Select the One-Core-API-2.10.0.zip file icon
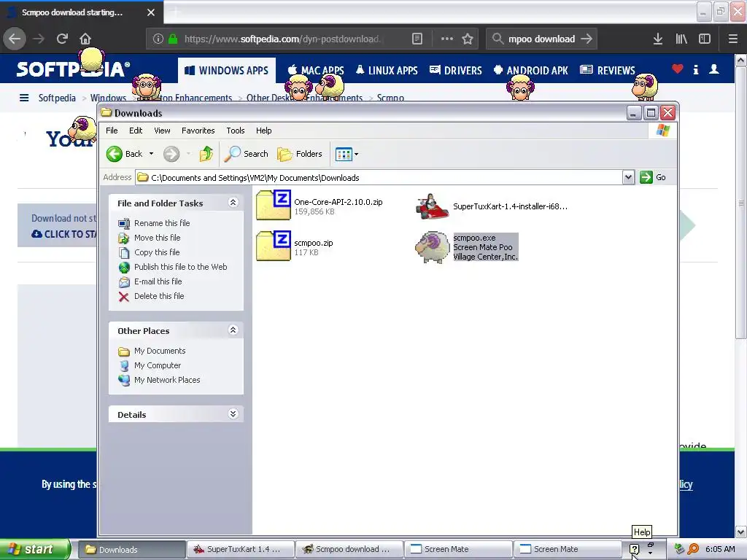The height and width of the screenshot is (560, 747). point(274,205)
